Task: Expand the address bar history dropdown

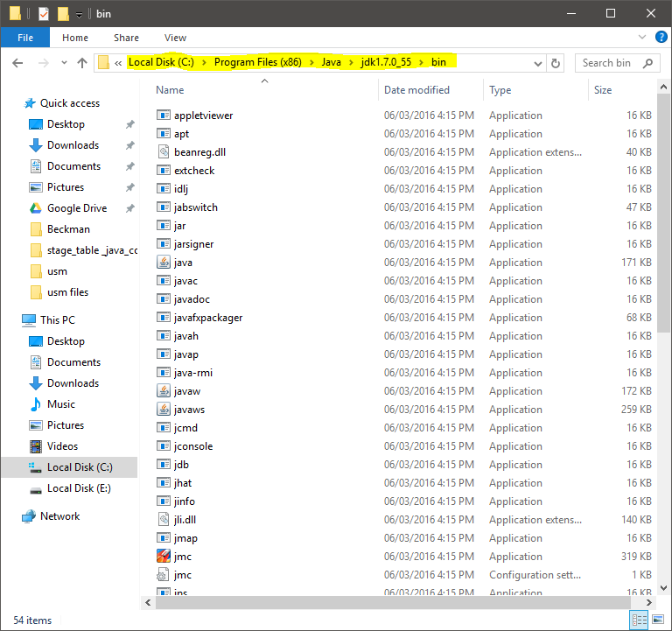Action: pos(538,64)
